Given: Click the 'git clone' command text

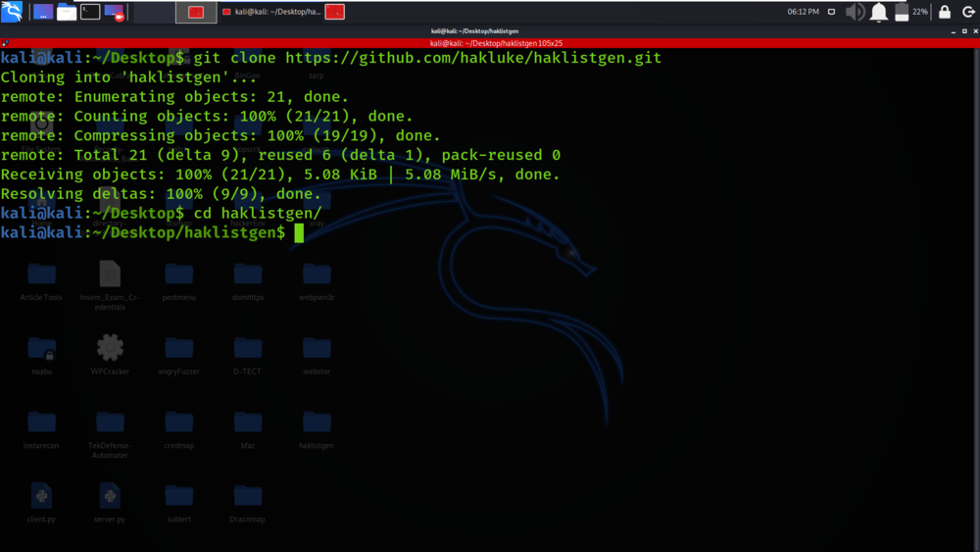Looking at the screenshot, I should (x=234, y=58).
